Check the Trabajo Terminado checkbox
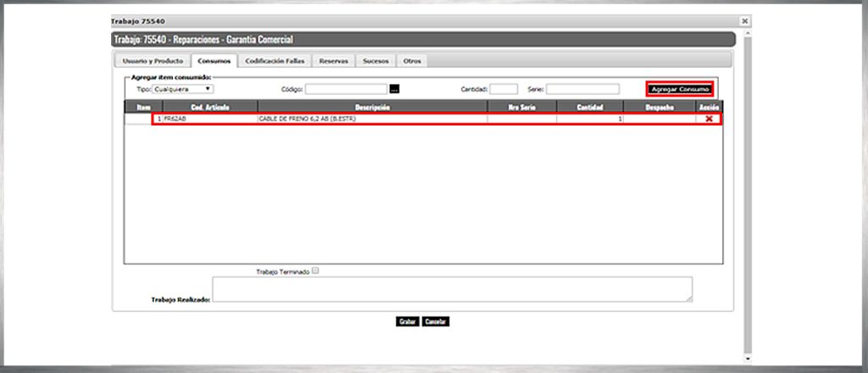Screen dimensions: 868x373 [315, 271]
